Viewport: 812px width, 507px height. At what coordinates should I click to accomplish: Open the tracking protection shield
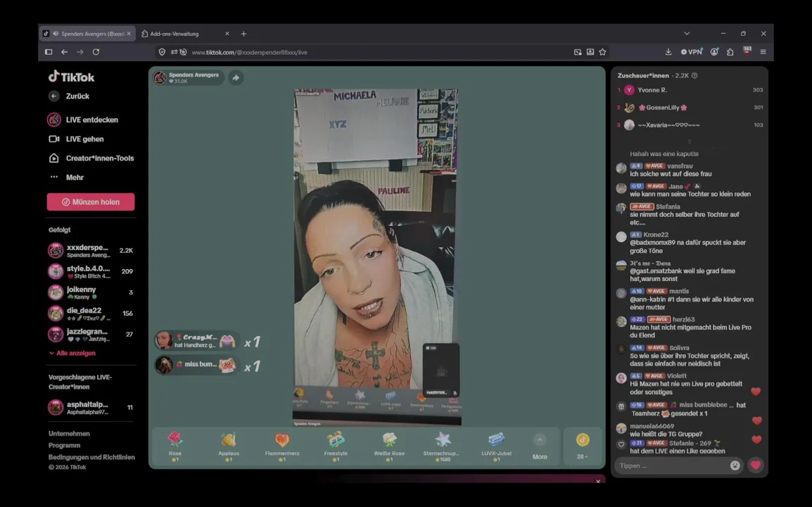click(162, 52)
